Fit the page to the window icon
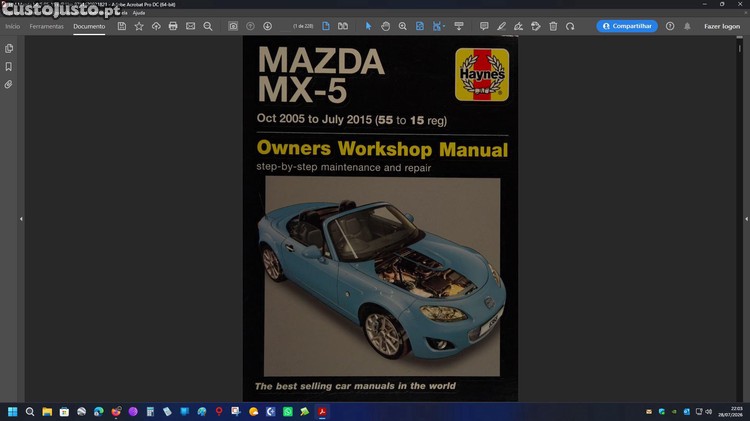 coord(419,26)
